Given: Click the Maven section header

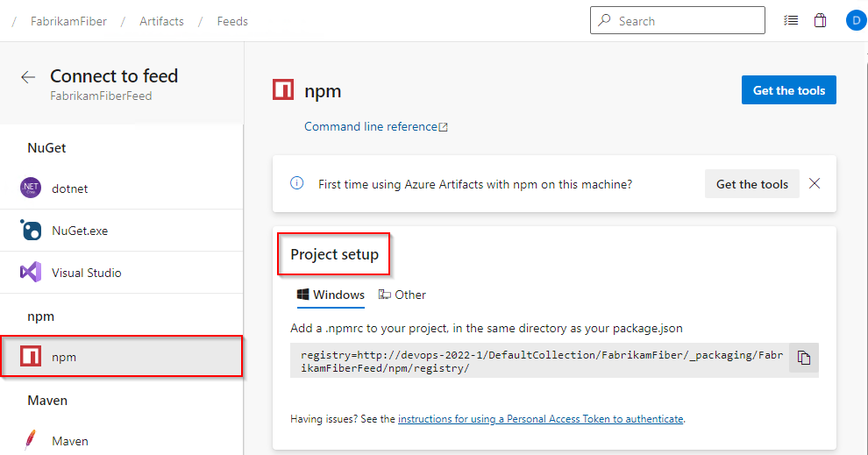Looking at the screenshot, I should point(47,400).
